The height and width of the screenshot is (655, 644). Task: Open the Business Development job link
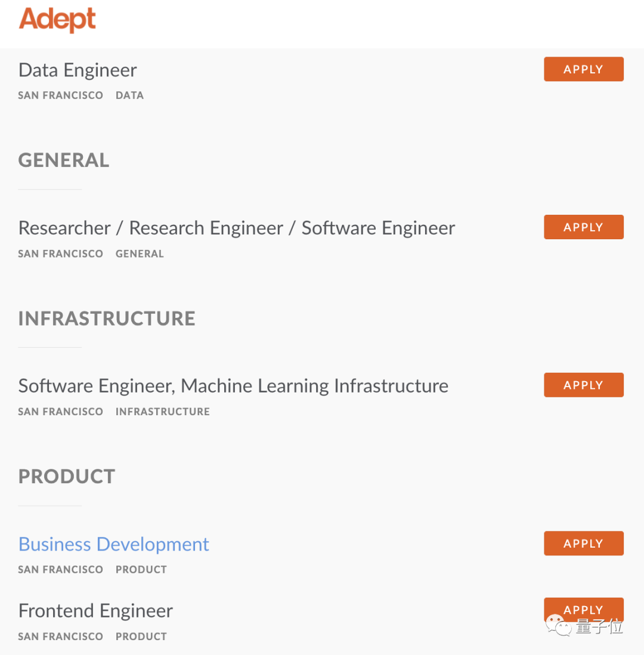tap(114, 544)
